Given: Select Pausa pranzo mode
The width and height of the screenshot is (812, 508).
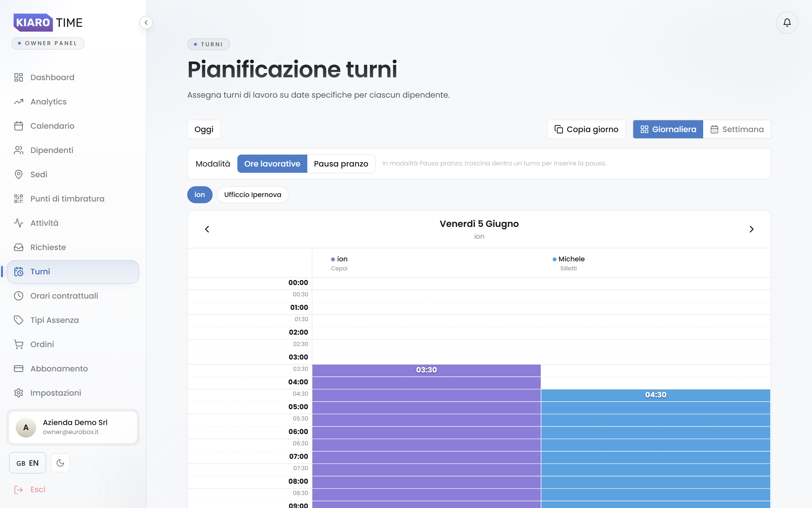Looking at the screenshot, I should click(x=341, y=164).
